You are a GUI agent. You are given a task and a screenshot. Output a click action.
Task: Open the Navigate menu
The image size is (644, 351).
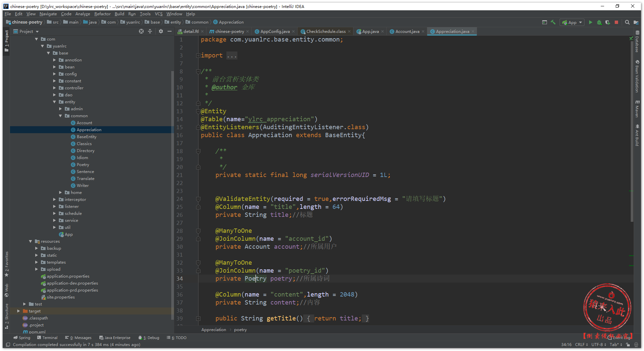pos(48,14)
